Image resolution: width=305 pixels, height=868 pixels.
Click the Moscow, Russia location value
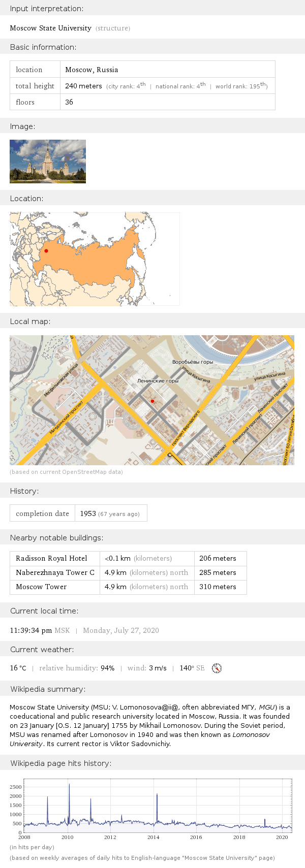coord(91,70)
